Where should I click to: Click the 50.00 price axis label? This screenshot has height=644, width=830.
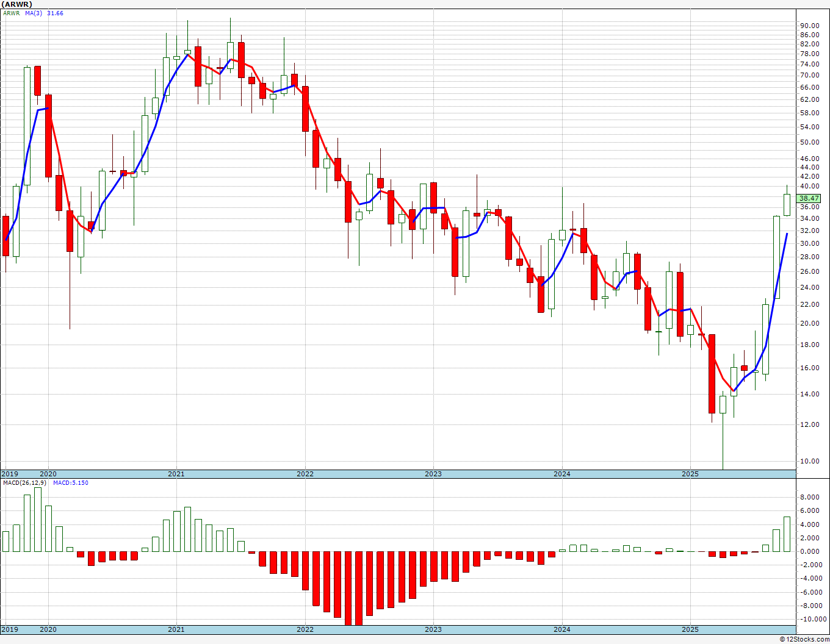click(809, 142)
